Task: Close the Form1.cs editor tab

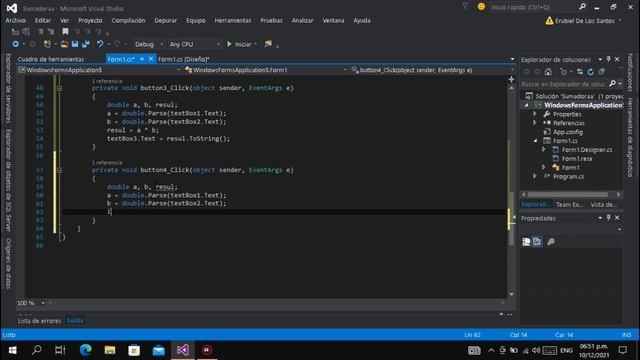Action: tap(151, 59)
